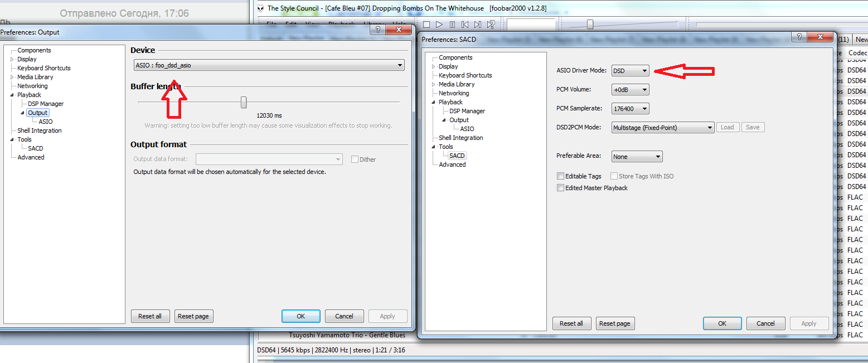Open the DSD2PCM Mode dropdown

click(x=663, y=128)
